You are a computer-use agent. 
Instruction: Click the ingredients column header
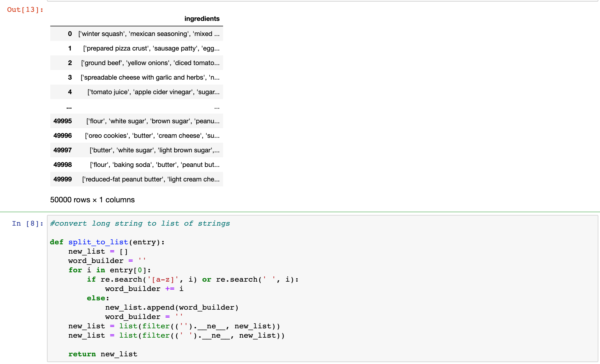202,19
